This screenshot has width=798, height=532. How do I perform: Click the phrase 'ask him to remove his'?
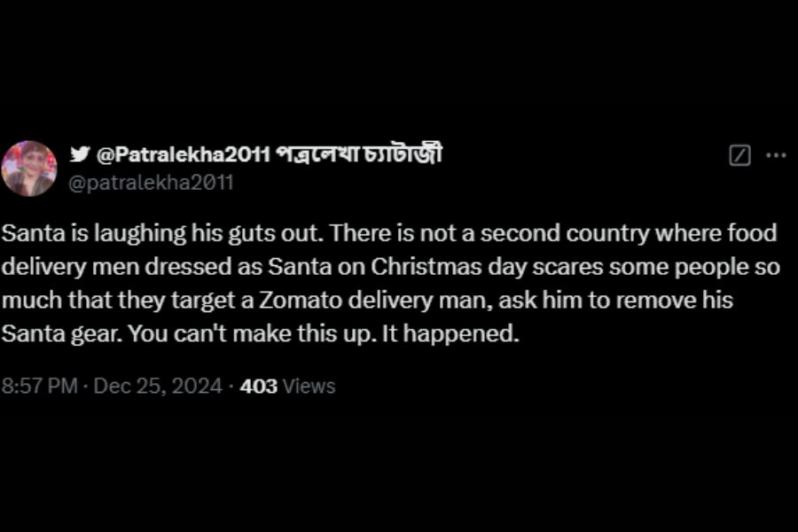tap(616, 301)
